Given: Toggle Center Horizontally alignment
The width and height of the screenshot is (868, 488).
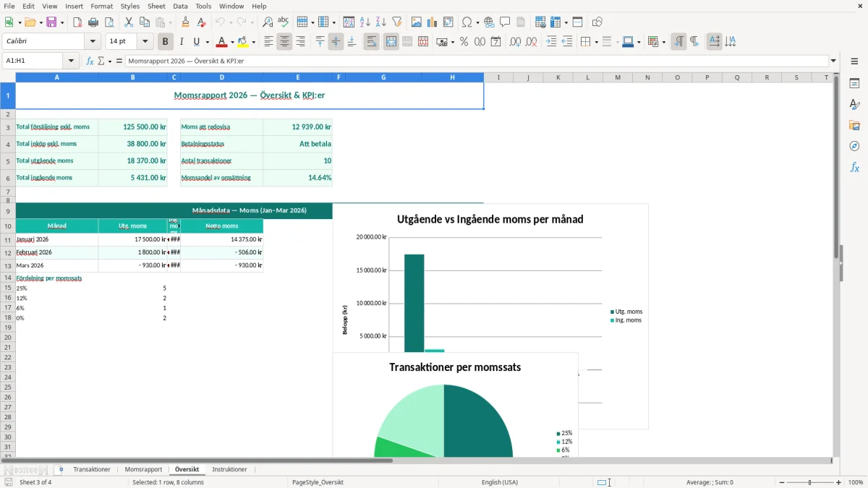Looking at the screenshot, I should point(284,42).
